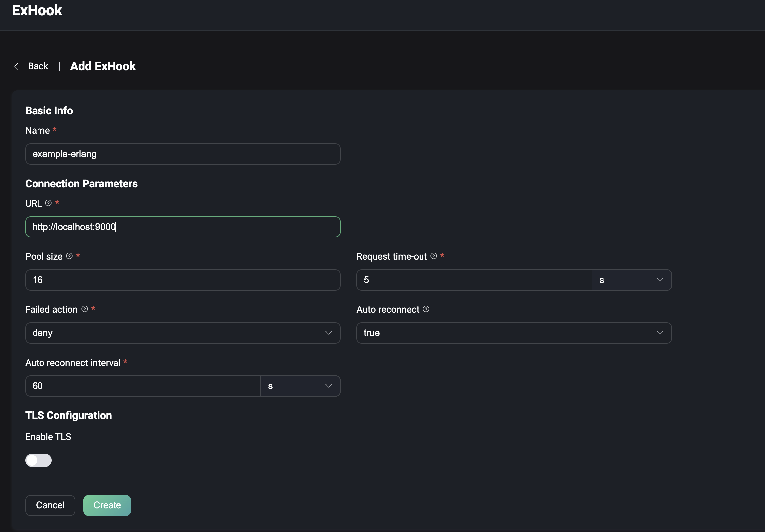This screenshot has height=532, width=765.
Task: Click the Failed action help icon
Action: click(x=85, y=309)
